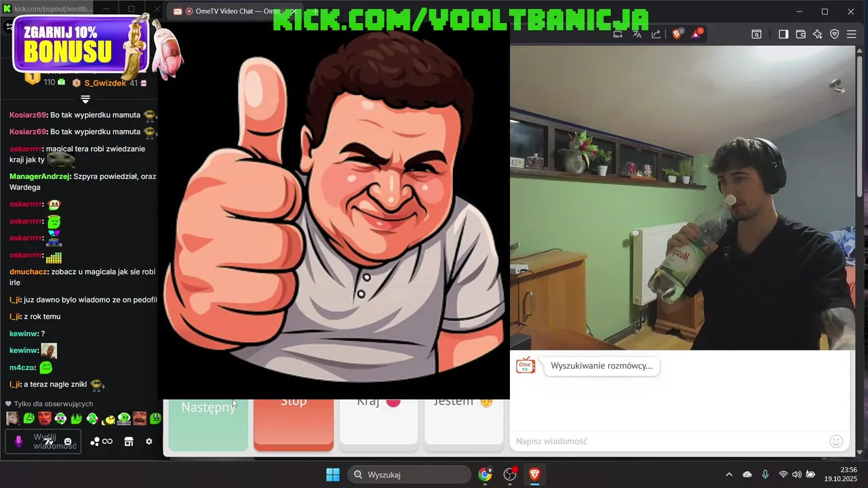Image resolution: width=868 pixels, height=488 pixels.
Task: Click the OneDrive cloud tray icon
Action: (747, 474)
